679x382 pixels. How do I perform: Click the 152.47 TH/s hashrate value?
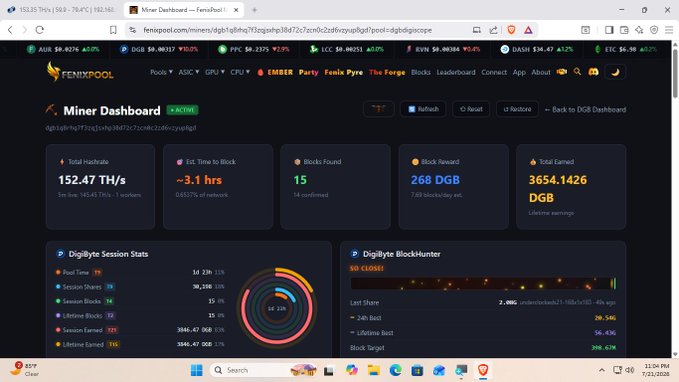point(92,180)
